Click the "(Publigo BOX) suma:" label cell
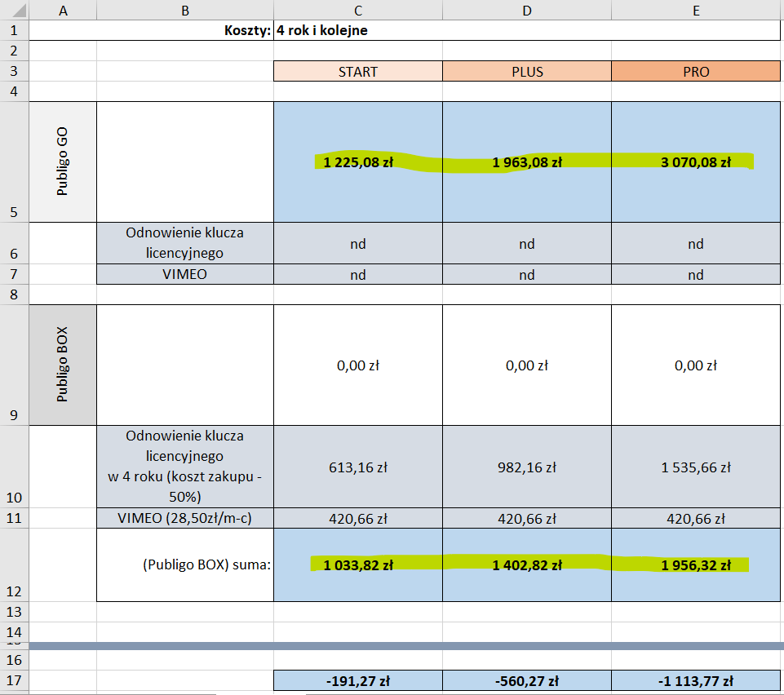Viewport: 784px width, 695px height. click(185, 564)
